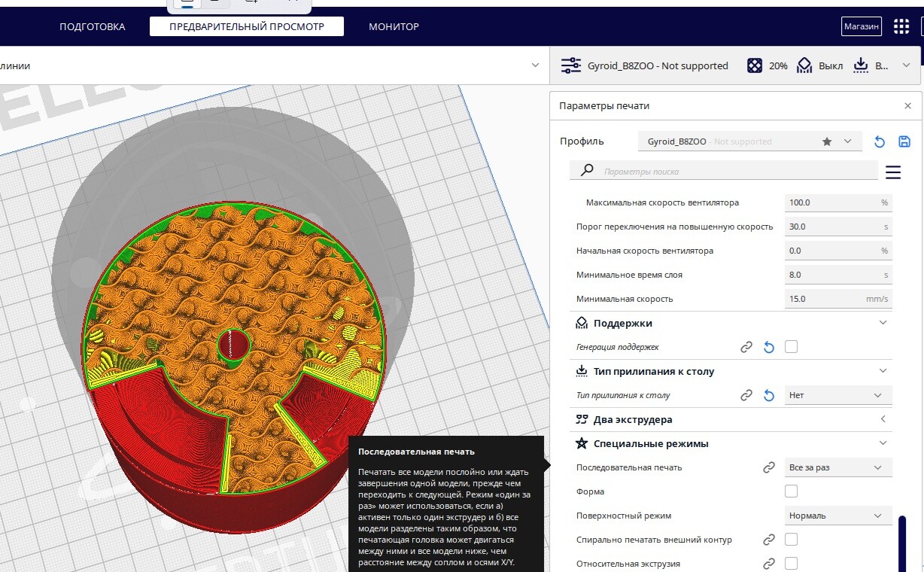
Task: Collapse the Специальные режимы section
Action: 883,443
